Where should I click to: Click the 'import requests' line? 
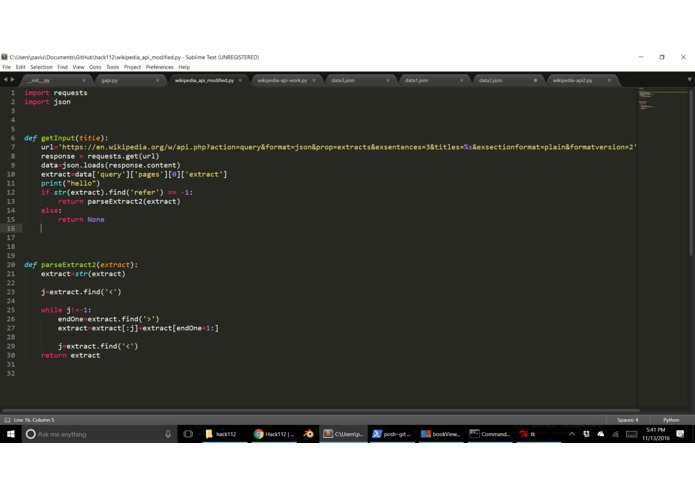click(x=56, y=93)
